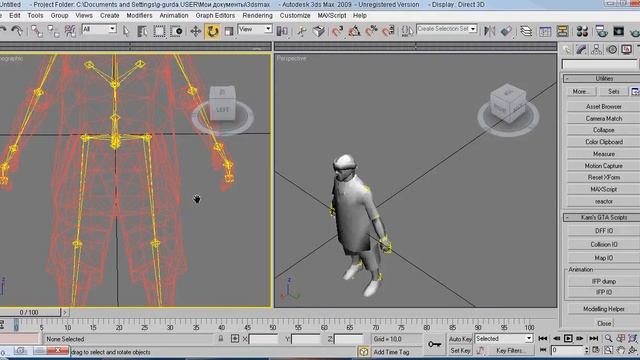Viewport: 640px width, 360px height.
Task: Open the Rendering menu
Action: click(x=258, y=16)
